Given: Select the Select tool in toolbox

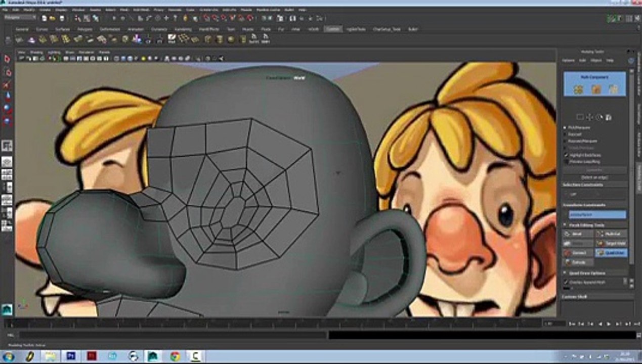Looking at the screenshot, I should click(7, 59).
